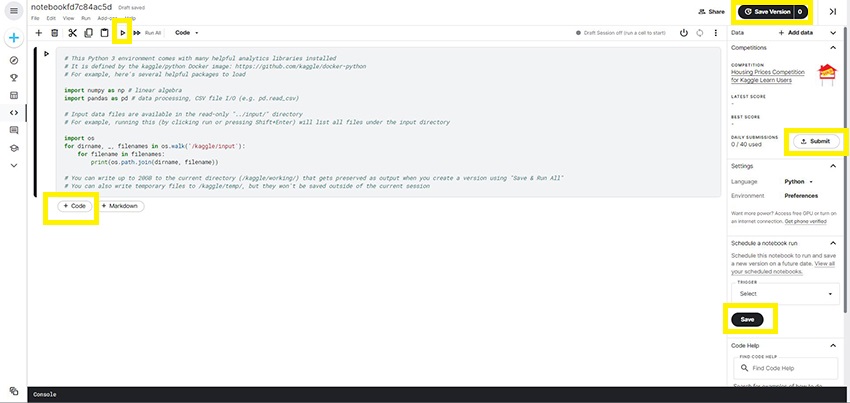Screen dimensions: 850x403
Task: Open the Code brackets icon in sidebar
Action: point(14,112)
